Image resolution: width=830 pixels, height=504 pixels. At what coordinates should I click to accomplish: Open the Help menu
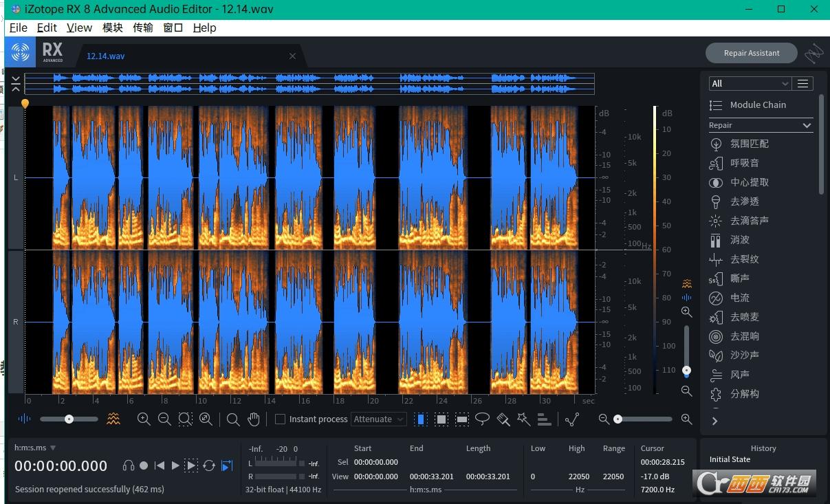[x=204, y=28]
